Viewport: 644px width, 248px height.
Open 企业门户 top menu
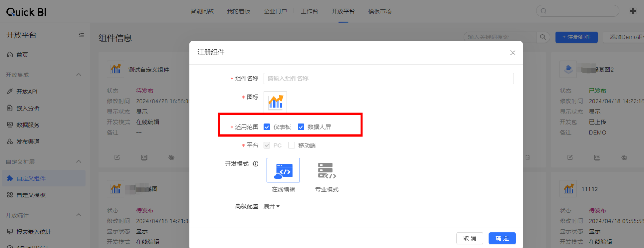click(275, 11)
